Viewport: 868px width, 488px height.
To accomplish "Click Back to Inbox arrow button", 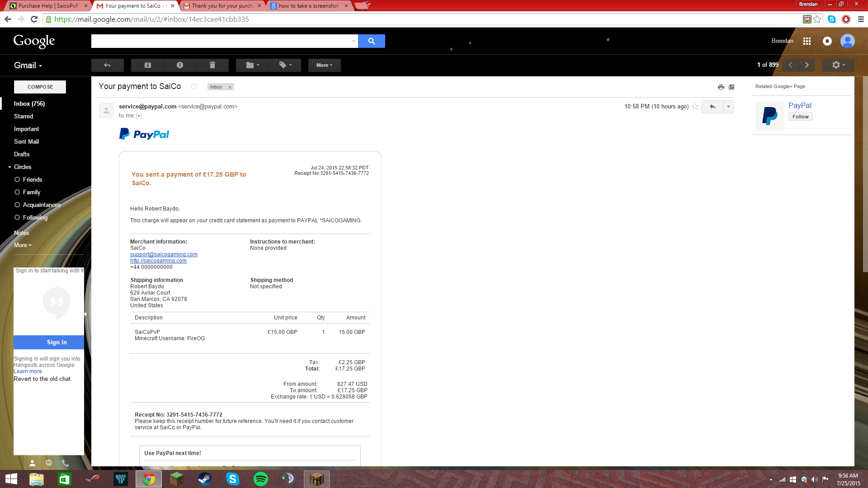I will point(107,65).
